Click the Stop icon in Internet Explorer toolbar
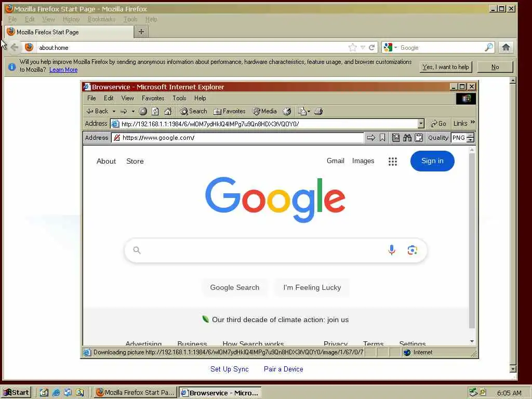Screen dimensions: 532x399 (143, 111)
